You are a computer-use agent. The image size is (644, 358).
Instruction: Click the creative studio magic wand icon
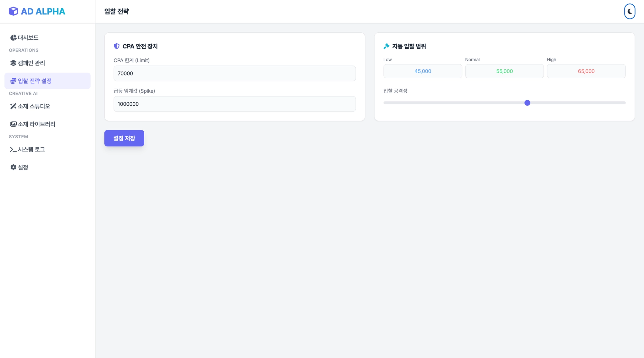(x=13, y=106)
